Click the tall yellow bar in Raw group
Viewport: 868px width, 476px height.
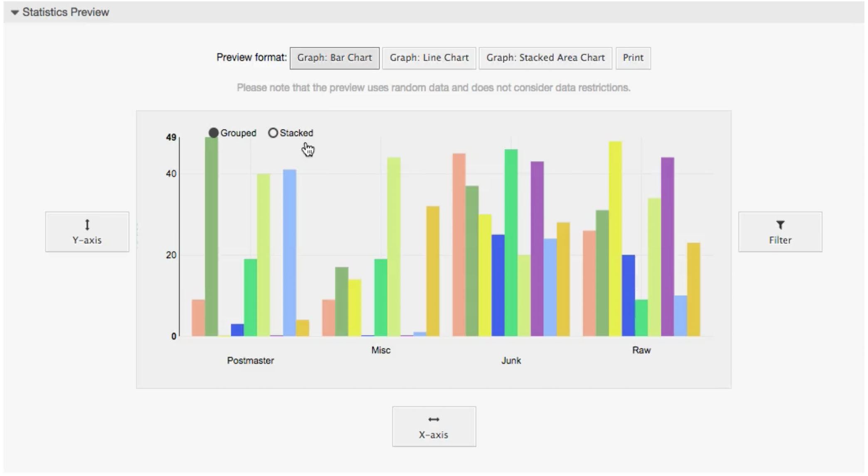pyautogui.click(x=615, y=239)
